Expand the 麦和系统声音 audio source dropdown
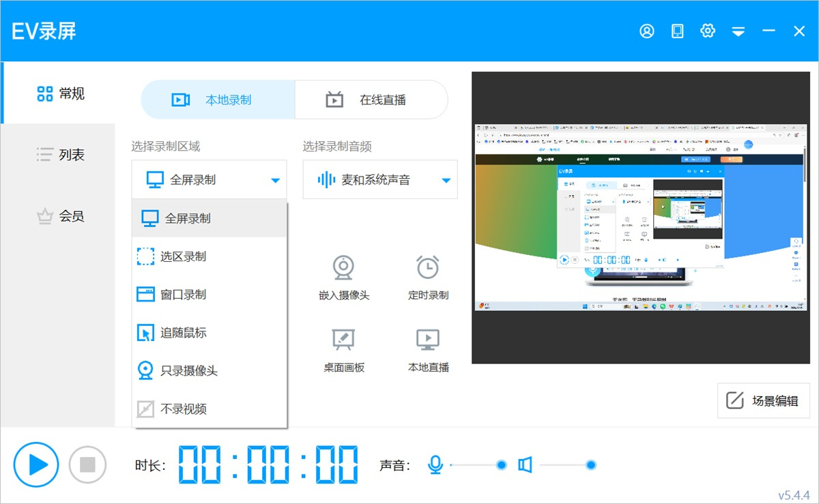This screenshot has height=504, width=819. [x=379, y=179]
